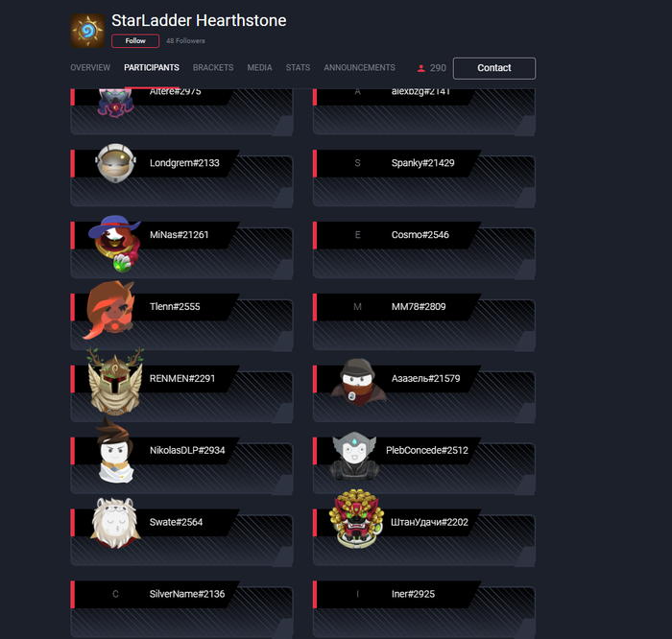Open the Spanky#21429 participant entry
Viewport: 672px width, 639px height.
click(x=424, y=178)
